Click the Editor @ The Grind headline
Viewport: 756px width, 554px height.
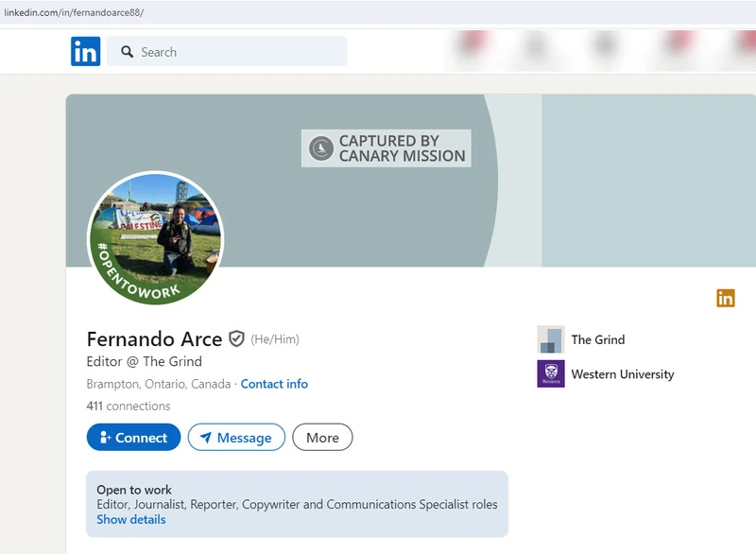145,361
